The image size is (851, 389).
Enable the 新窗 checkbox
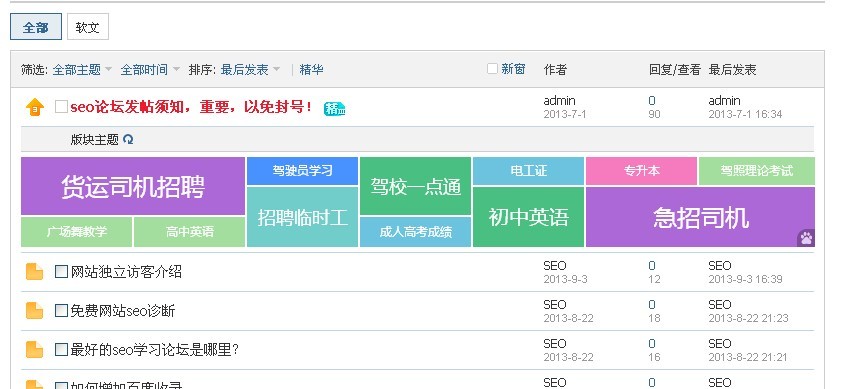(492, 69)
